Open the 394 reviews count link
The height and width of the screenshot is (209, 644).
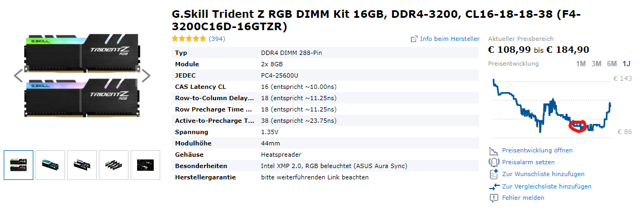pyautogui.click(x=217, y=39)
